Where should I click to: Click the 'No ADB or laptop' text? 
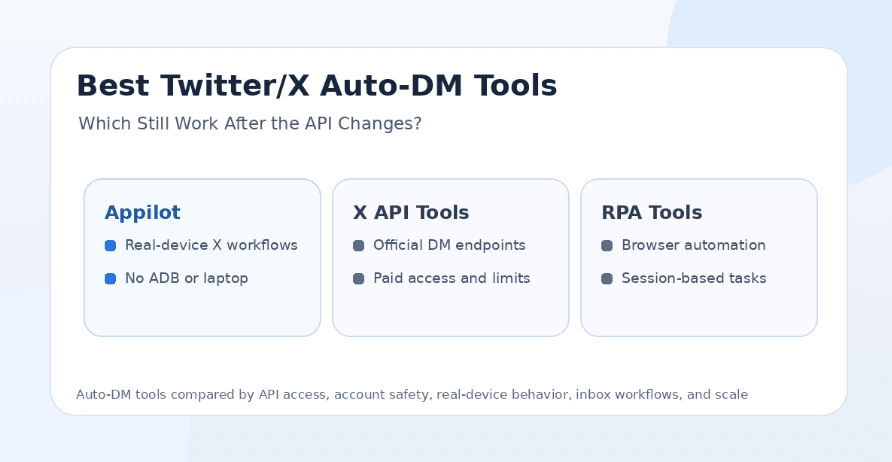coord(187,278)
